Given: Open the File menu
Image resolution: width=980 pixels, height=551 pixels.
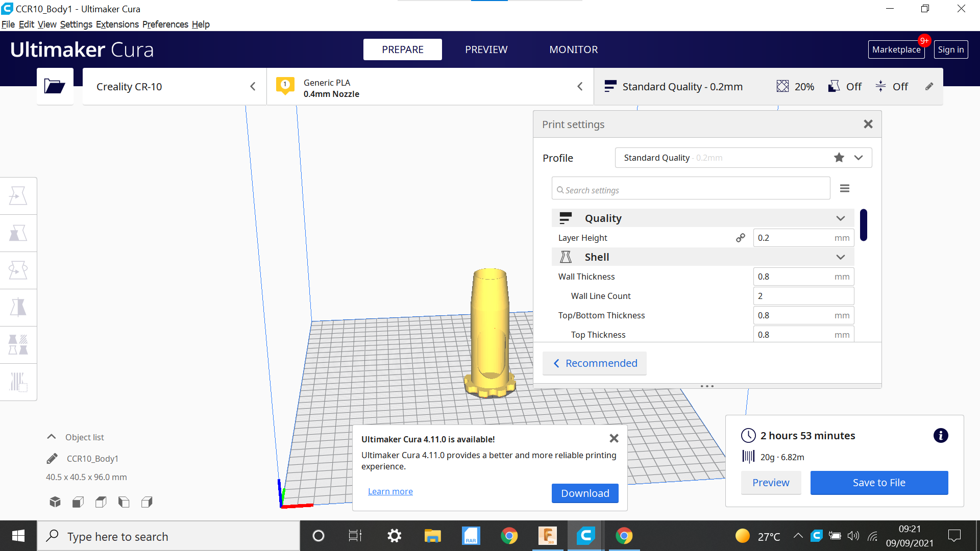Looking at the screenshot, I should point(8,24).
